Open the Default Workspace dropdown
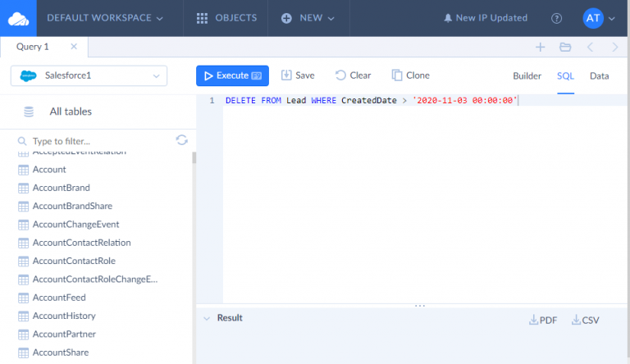Screen dimensions: 630x364 point(104,18)
